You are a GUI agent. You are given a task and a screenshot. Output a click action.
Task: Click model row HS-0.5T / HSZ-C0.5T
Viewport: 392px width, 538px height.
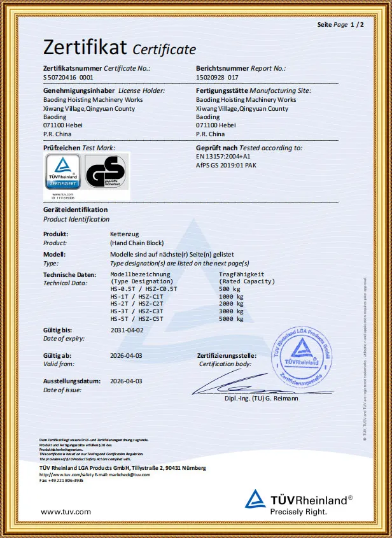point(144,289)
